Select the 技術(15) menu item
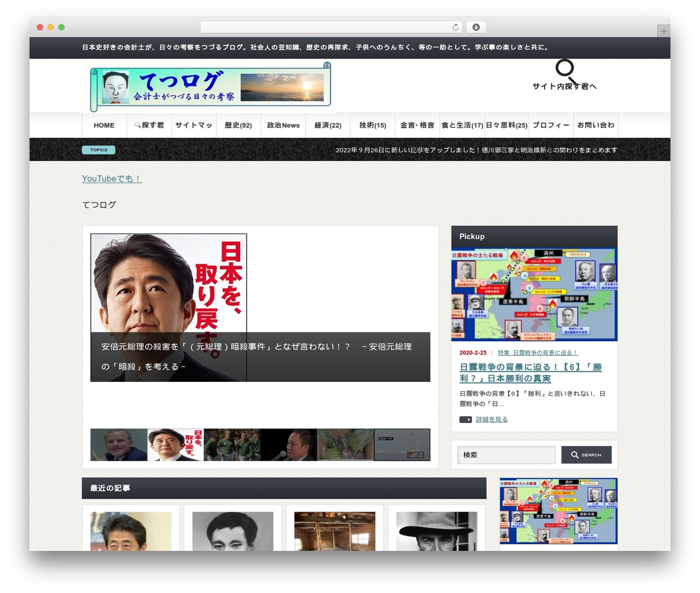This screenshot has width=700, height=593. pyautogui.click(x=372, y=125)
